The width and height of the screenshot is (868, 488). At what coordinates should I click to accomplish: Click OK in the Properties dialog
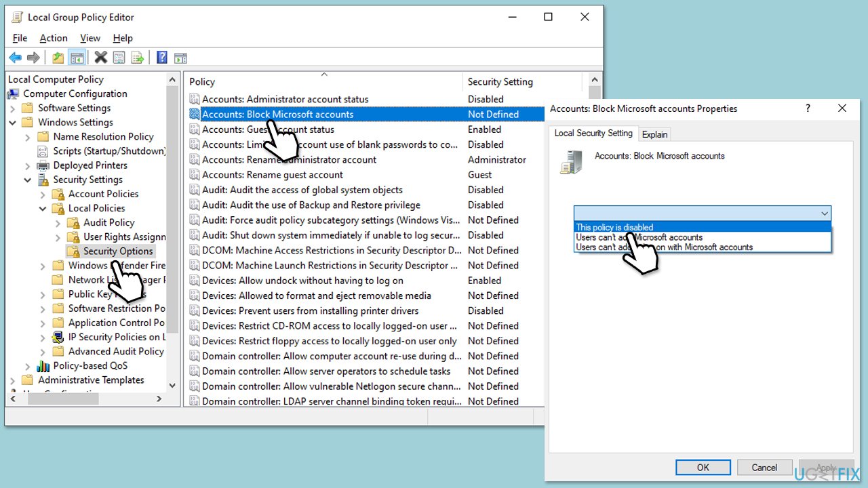(x=703, y=467)
